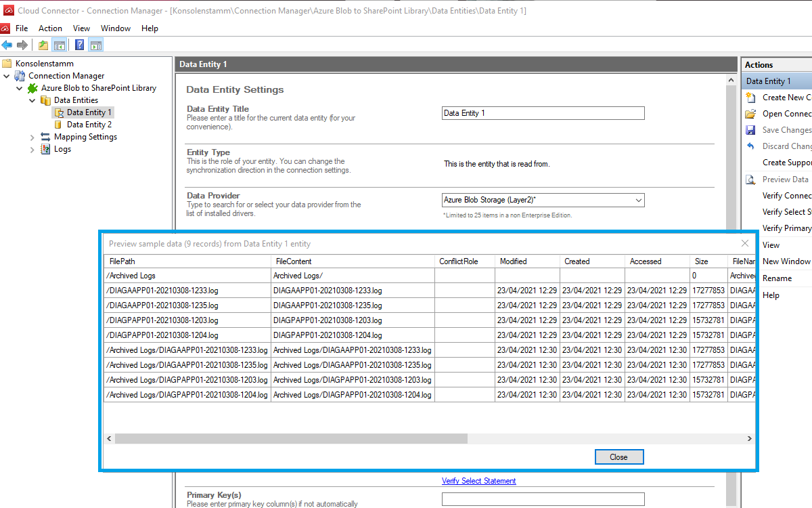Collapse the Connection Manager tree node

(7, 76)
